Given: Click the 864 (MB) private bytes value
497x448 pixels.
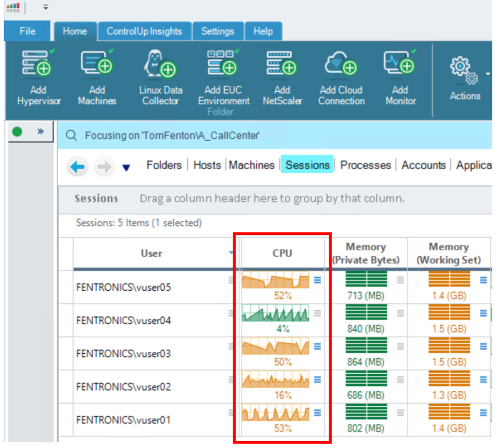Looking at the screenshot, I should pos(366,362).
